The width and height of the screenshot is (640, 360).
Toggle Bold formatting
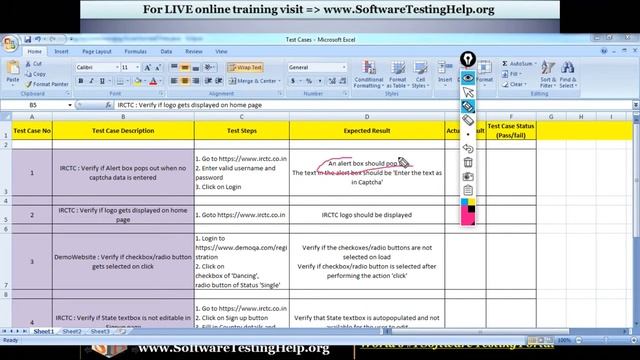[x=80, y=81]
